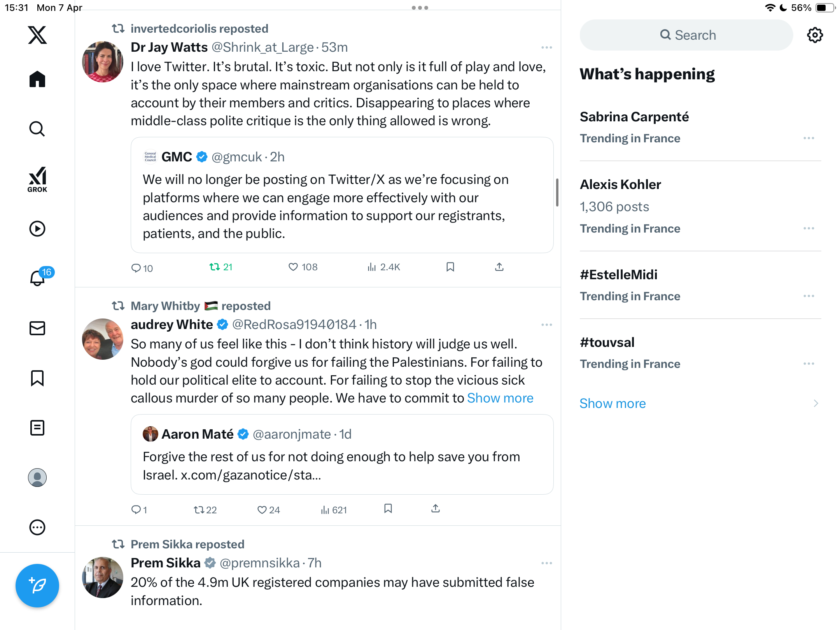
Task: Open the circled More menu in sidebar
Action: click(x=37, y=527)
